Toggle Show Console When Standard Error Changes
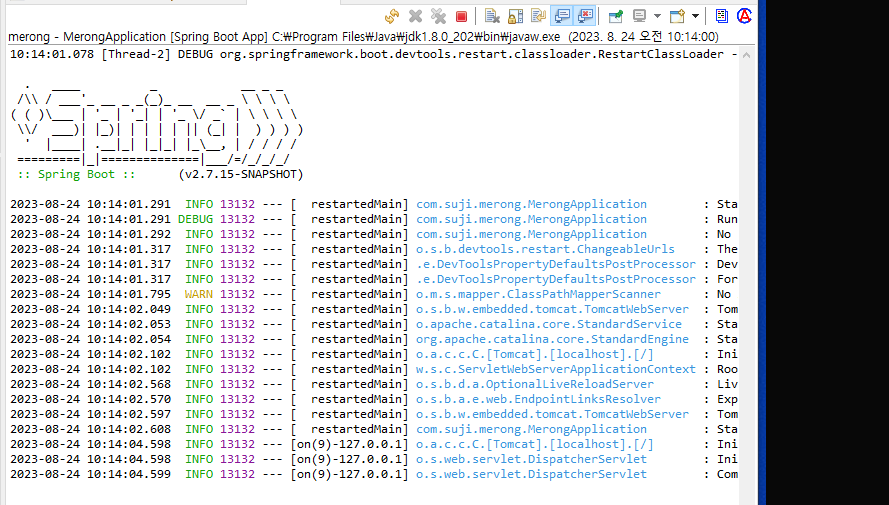Image resolution: width=889 pixels, height=505 pixels. 585,16
